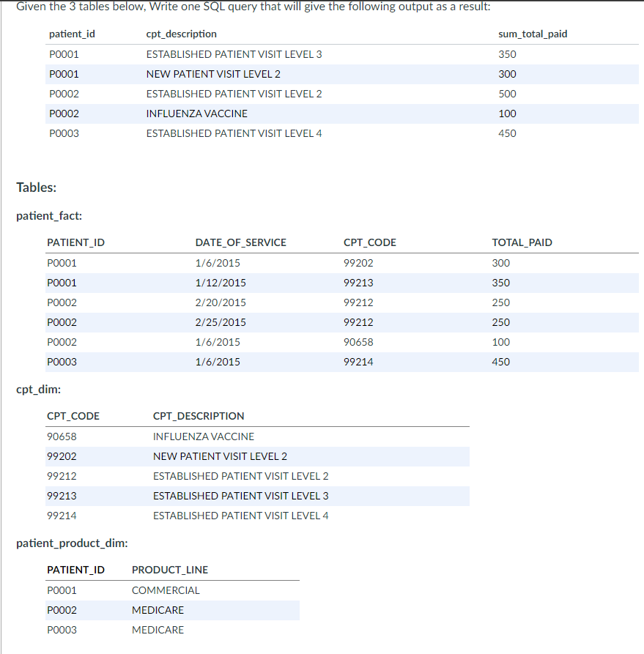
Task: Click the 500 sum value
Action: (507, 94)
